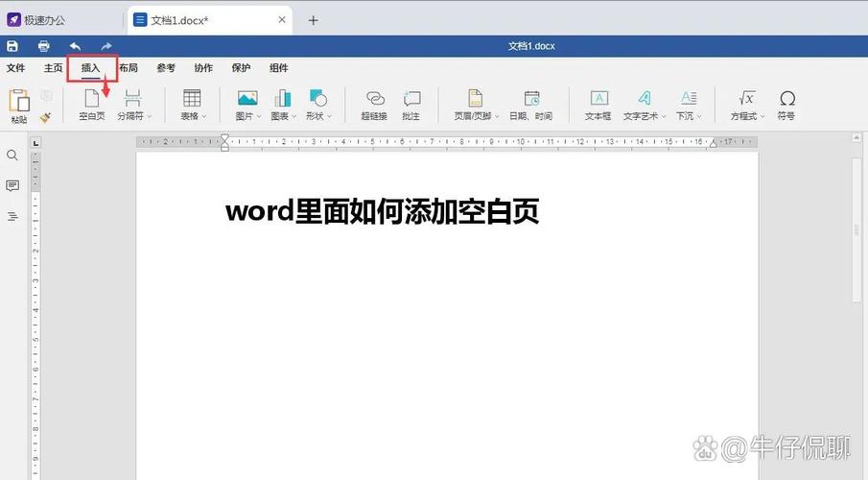This screenshot has height=480, width=868.
Task: Click the first-line indent marker on ruler
Action: [x=224, y=138]
